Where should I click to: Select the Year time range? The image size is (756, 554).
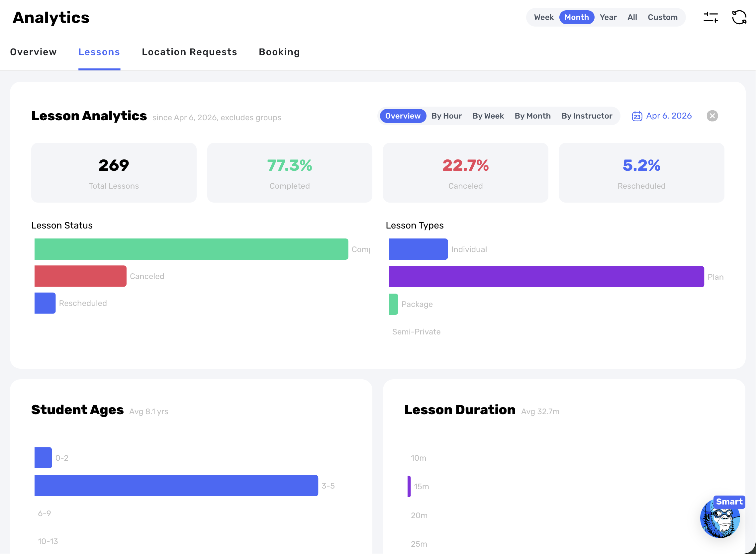pos(608,18)
